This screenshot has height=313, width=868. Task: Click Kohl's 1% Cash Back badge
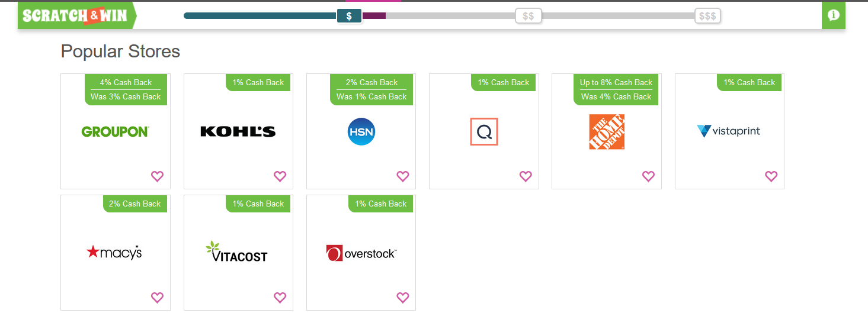click(258, 82)
